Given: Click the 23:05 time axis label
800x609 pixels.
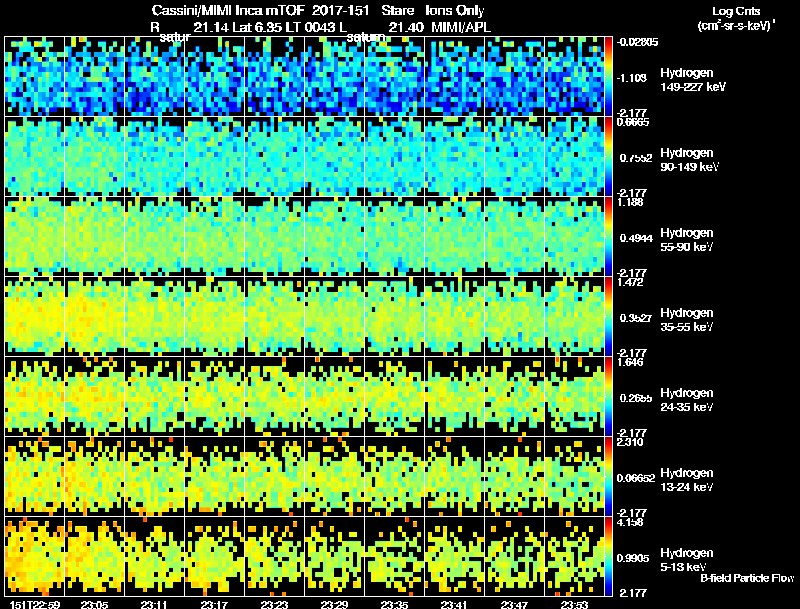Looking at the screenshot, I should point(94,604).
